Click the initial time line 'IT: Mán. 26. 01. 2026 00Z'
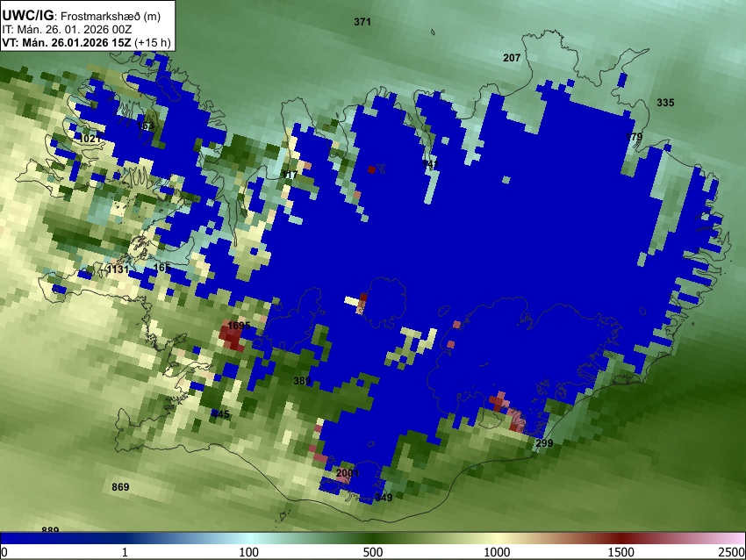The image size is (746, 560). 67,30
